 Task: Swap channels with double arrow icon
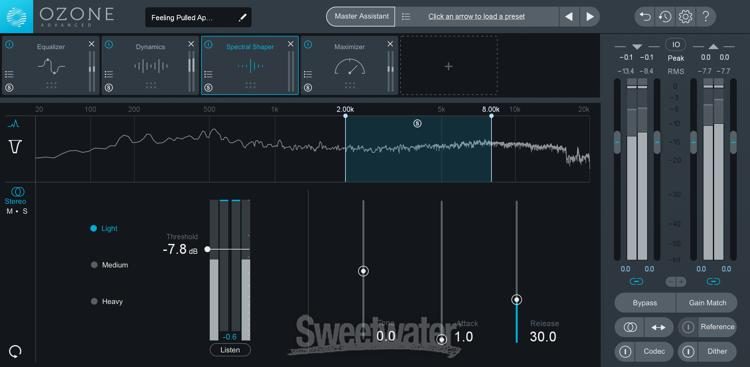click(x=659, y=327)
